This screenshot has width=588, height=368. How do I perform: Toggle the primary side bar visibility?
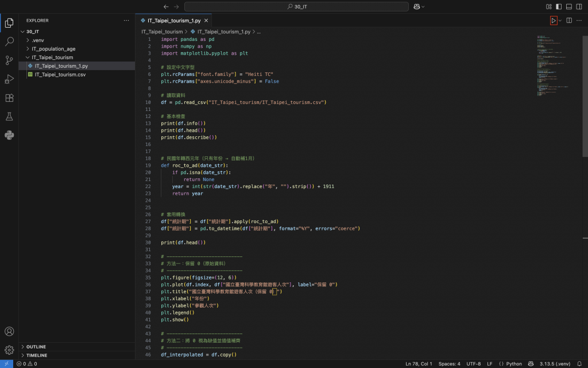point(558,6)
